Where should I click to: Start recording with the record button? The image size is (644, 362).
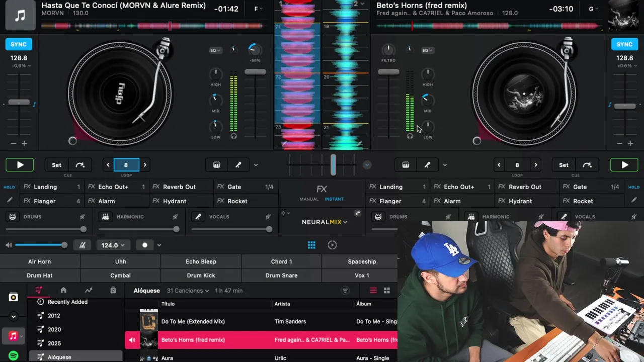(x=145, y=245)
